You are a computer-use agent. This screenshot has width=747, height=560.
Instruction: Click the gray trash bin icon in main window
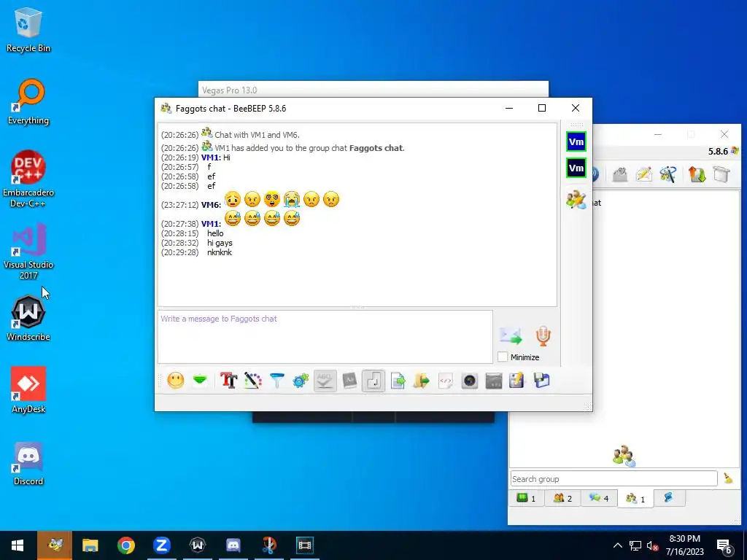point(721,174)
